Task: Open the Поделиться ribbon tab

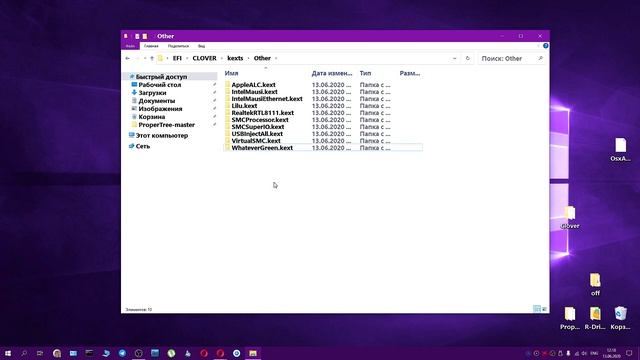Action: click(178, 46)
